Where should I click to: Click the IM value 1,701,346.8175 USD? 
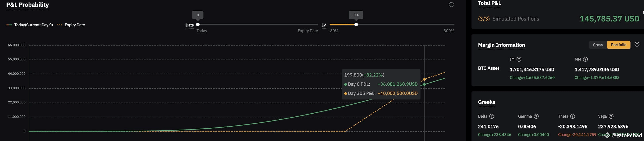(532, 69)
